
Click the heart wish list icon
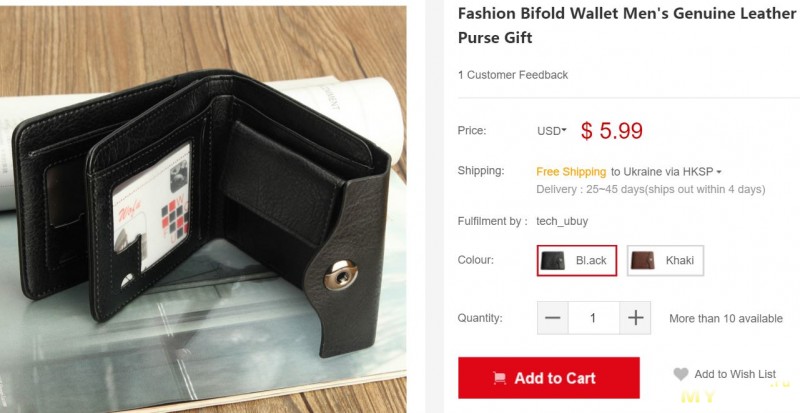[681, 374]
